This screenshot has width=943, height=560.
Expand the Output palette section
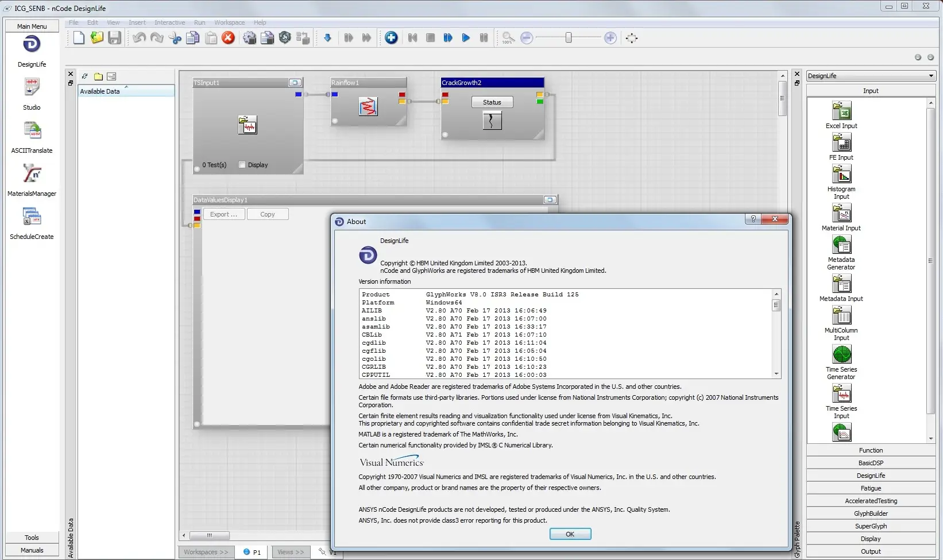pos(871,551)
